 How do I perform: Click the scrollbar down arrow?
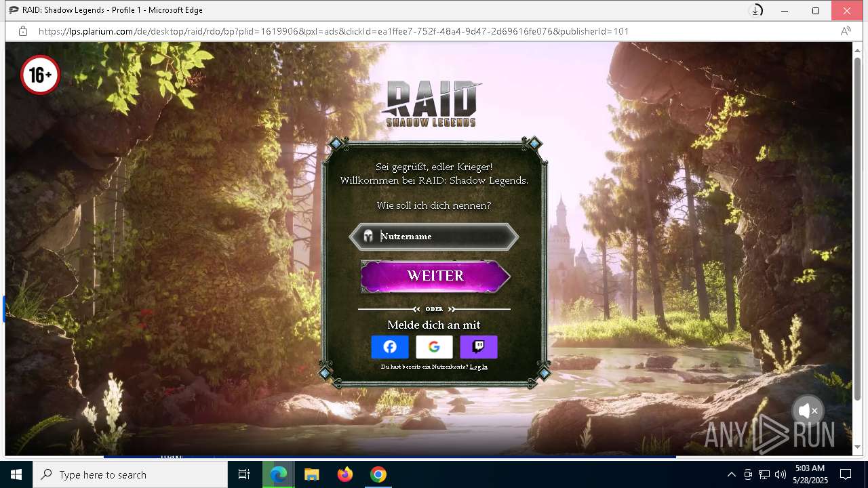pos(857,447)
